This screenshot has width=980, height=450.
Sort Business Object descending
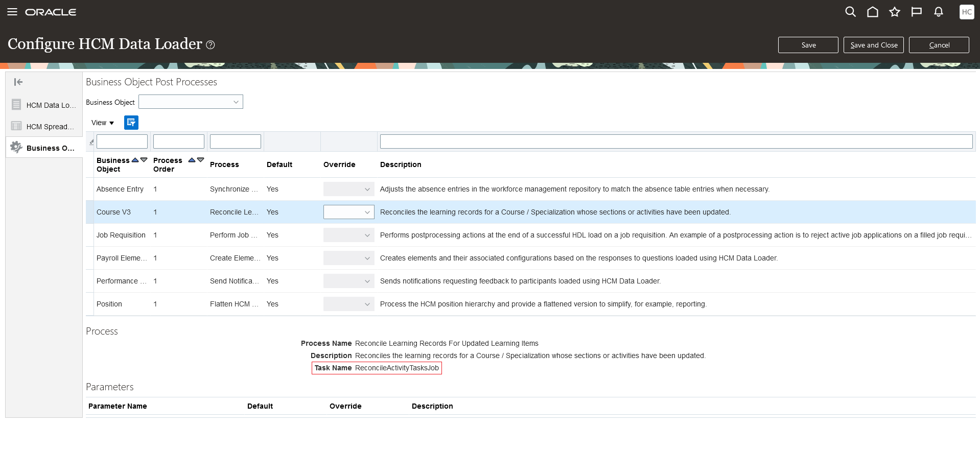tap(144, 160)
